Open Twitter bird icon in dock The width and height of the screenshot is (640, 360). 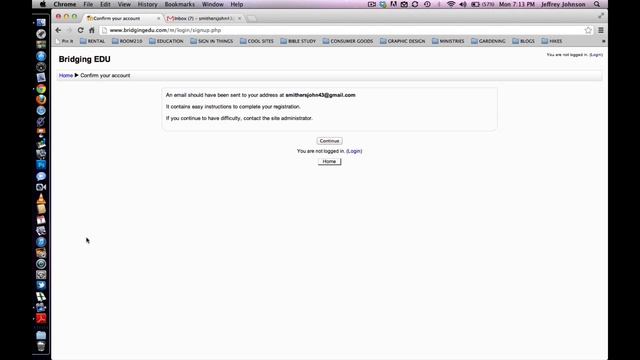pyautogui.click(x=41, y=285)
